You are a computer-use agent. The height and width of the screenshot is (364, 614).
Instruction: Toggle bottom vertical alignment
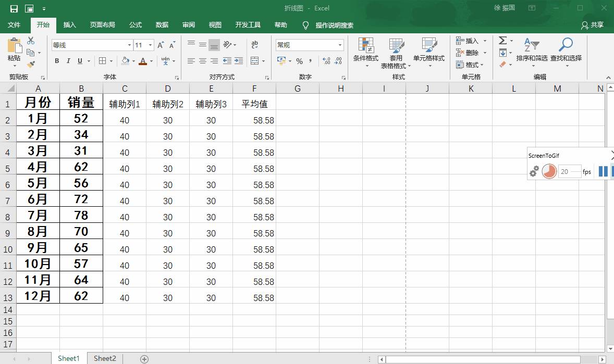214,45
